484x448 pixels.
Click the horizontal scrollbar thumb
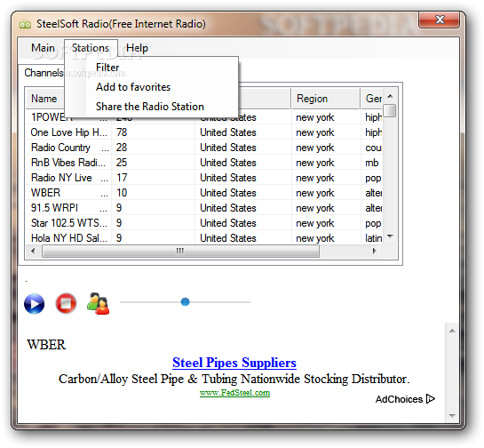pyautogui.click(x=180, y=251)
